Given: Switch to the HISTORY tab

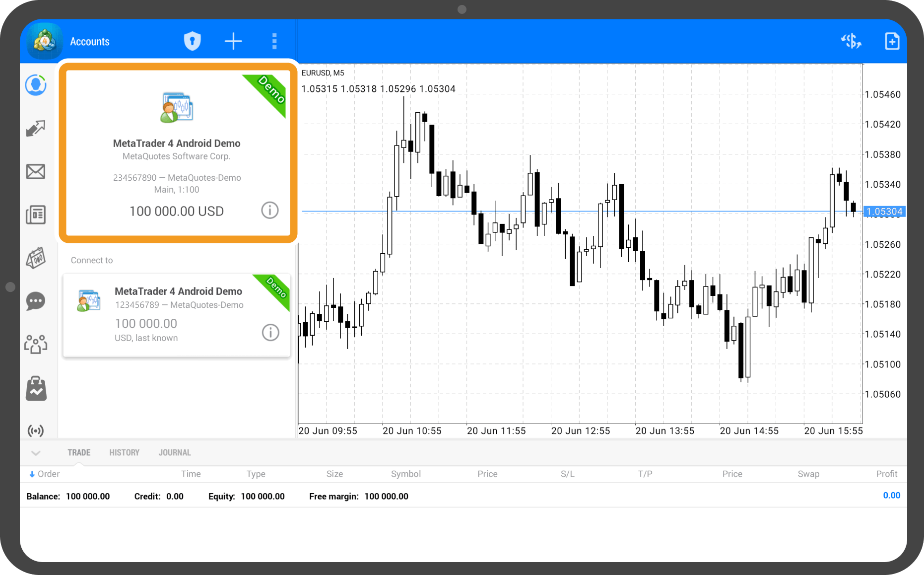Looking at the screenshot, I should [x=124, y=453].
